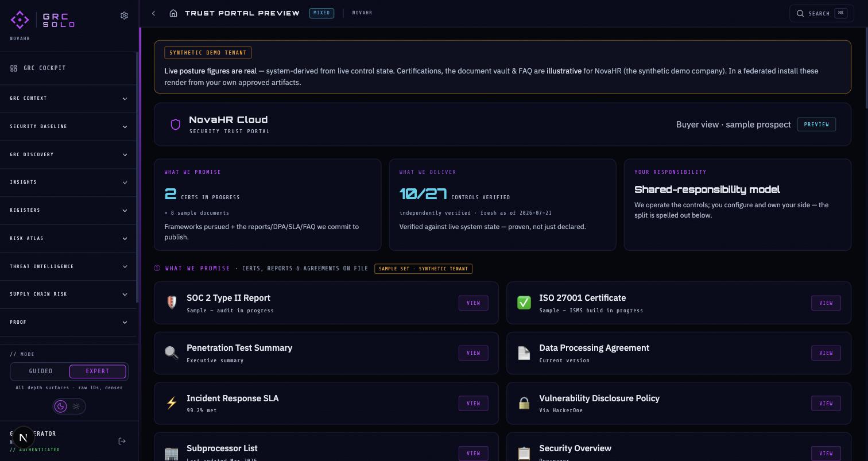Click 'Buyer view · sample prospect' text
This screenshot has height=461, width=868.
pos(733,125)
